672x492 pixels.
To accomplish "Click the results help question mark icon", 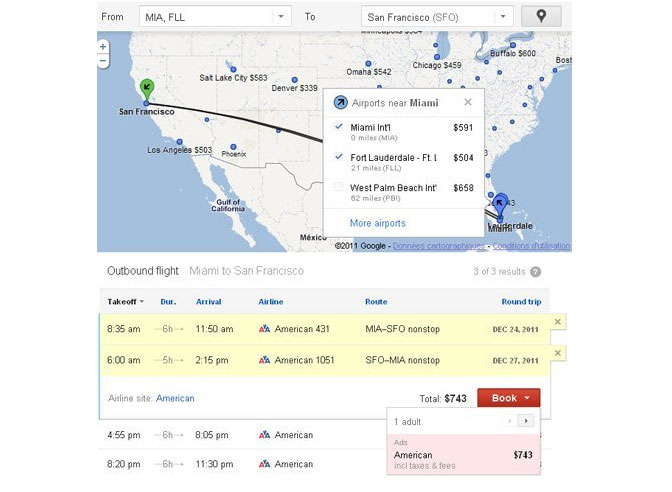I will point(536,272).
